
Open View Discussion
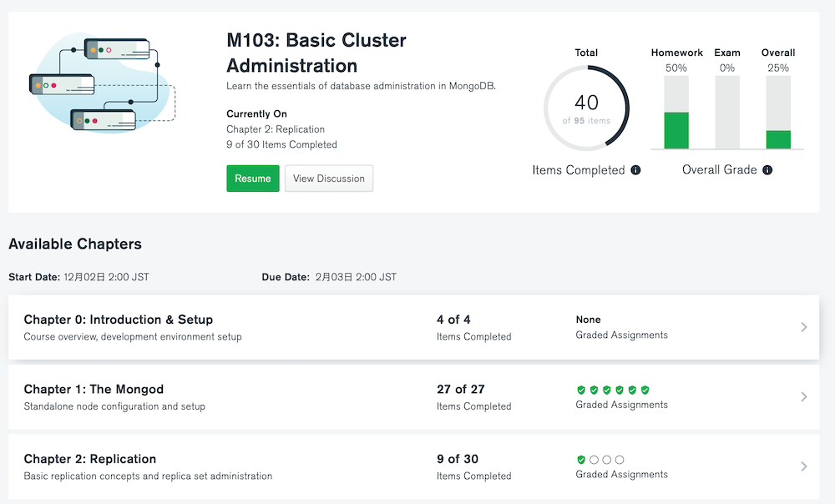pyautogui.click(x=328, y=179)
